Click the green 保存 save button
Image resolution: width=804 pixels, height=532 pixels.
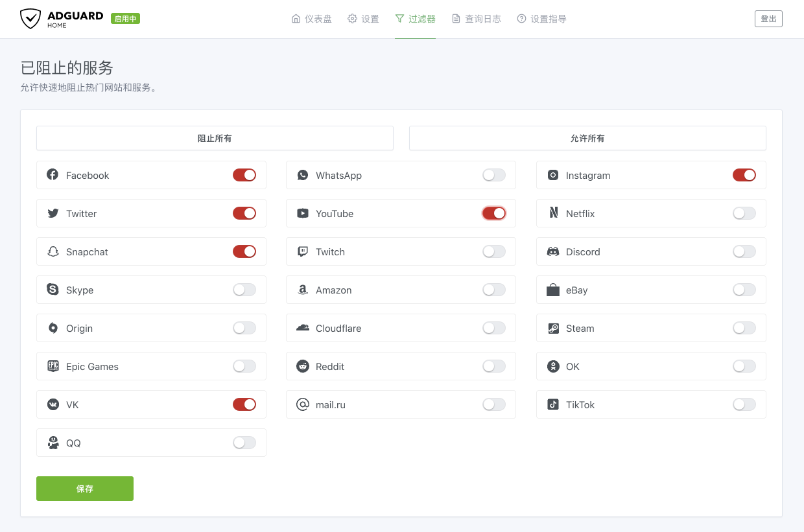point(85,489)
